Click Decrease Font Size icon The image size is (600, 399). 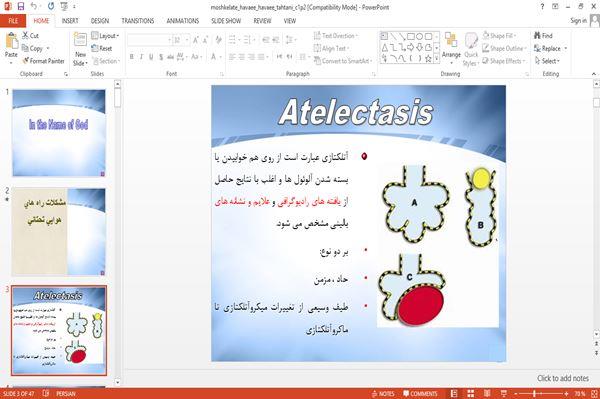[x=205, y=40]
